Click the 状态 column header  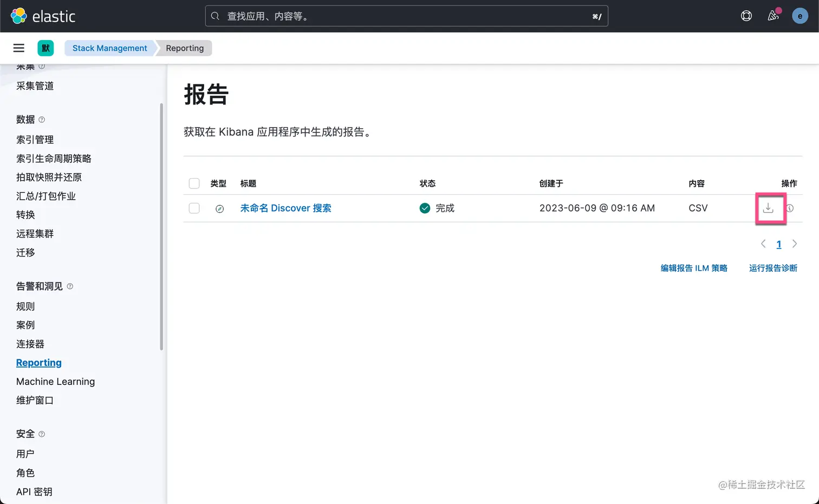coord(427,184)
